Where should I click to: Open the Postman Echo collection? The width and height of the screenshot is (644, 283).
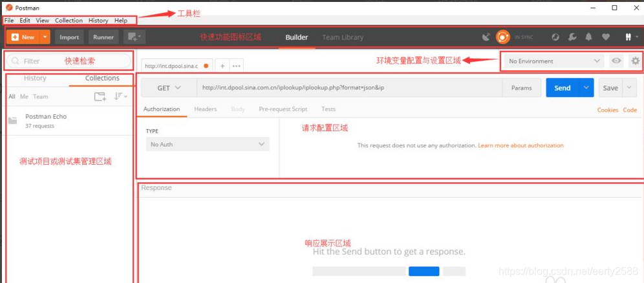click(69, 121)
